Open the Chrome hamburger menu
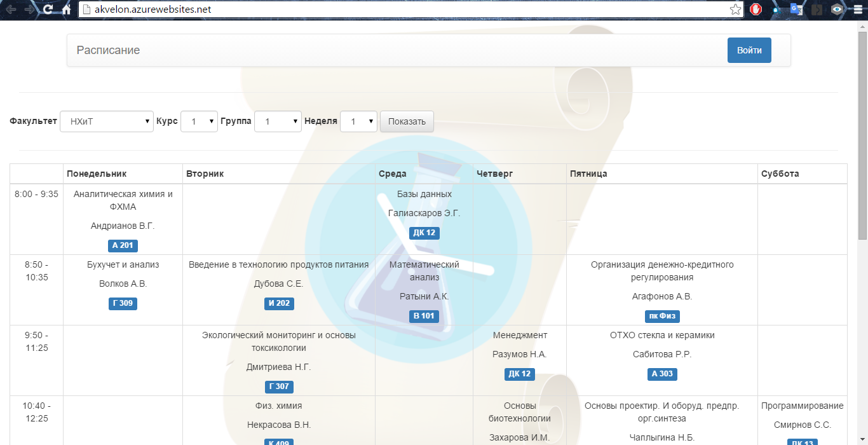This screenshot has height=445, width=868. [x=857, y=10]
